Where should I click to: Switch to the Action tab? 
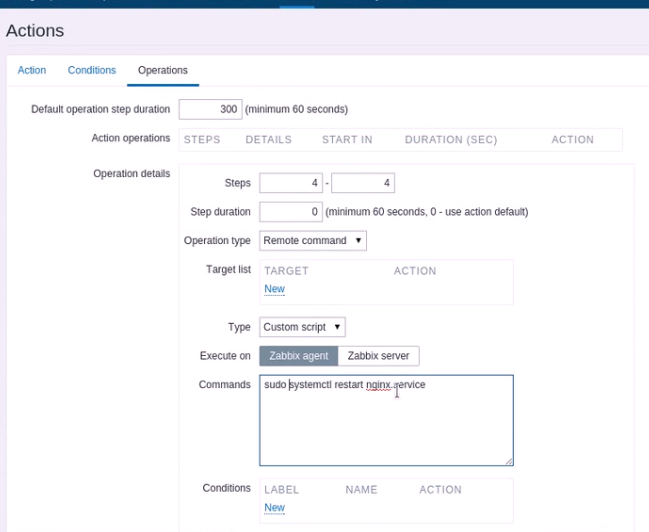click(x=31, y=70)
